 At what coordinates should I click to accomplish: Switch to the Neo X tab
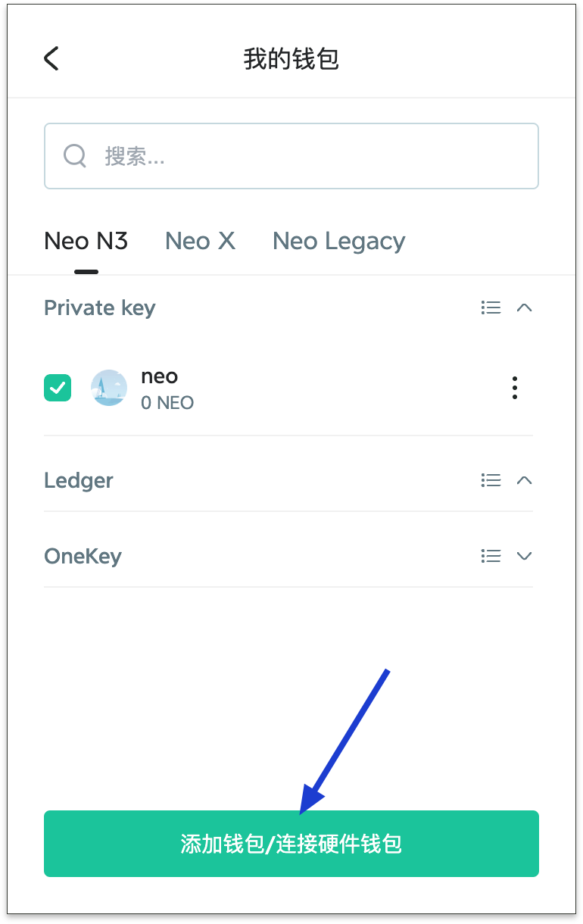pyautogui.click(x=200, y=241)
